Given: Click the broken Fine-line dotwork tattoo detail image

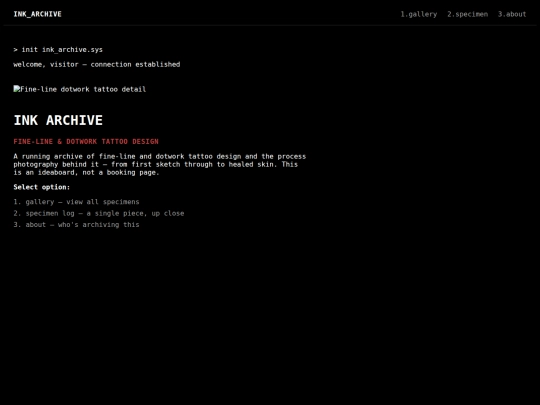Looking at the screenshot, I should pos(80,89).
